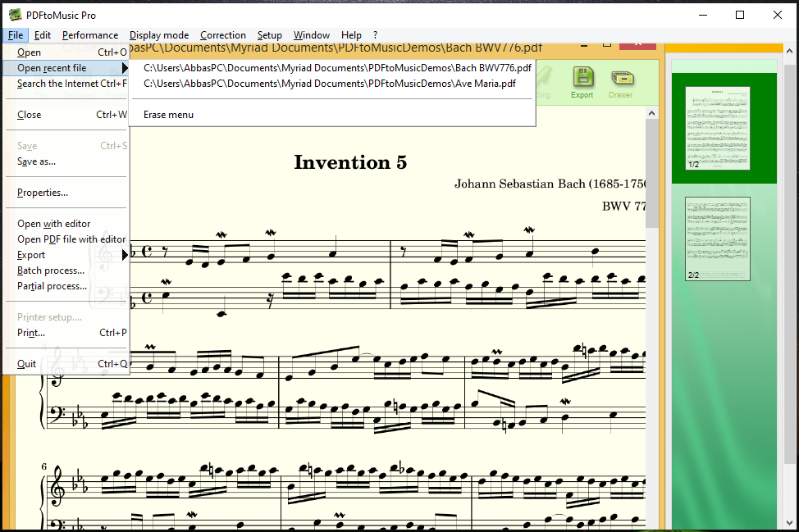Screen dimensions: 799x532
Task: Choose Quit from File menu
Action: 66,363
